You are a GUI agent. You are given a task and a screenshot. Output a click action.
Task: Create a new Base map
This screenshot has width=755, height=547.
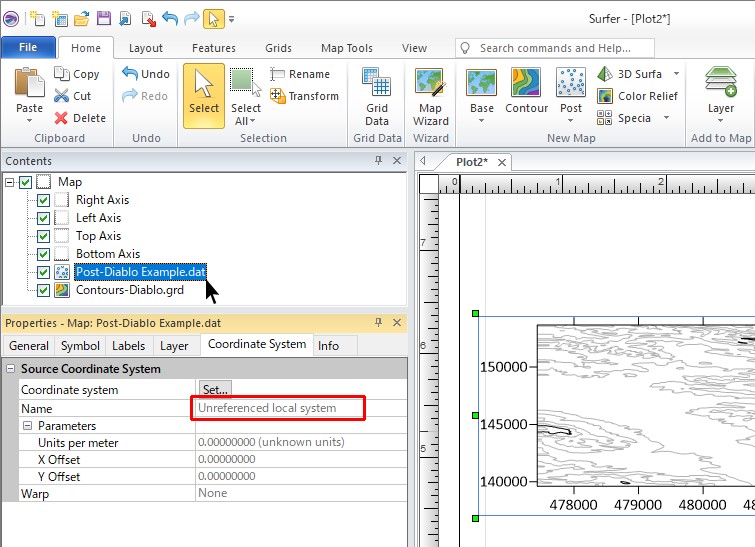pyautogui.click(x=482, y=90)
